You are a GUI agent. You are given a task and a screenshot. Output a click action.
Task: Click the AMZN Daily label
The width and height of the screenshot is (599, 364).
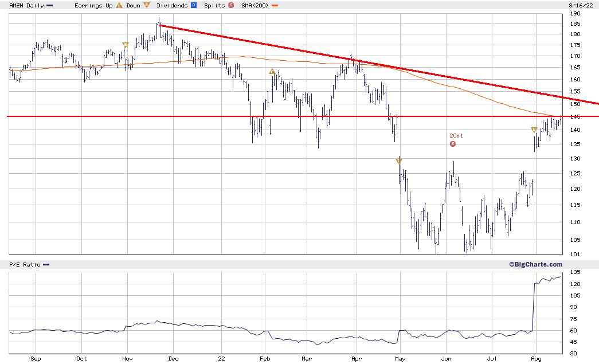point(26,6)
